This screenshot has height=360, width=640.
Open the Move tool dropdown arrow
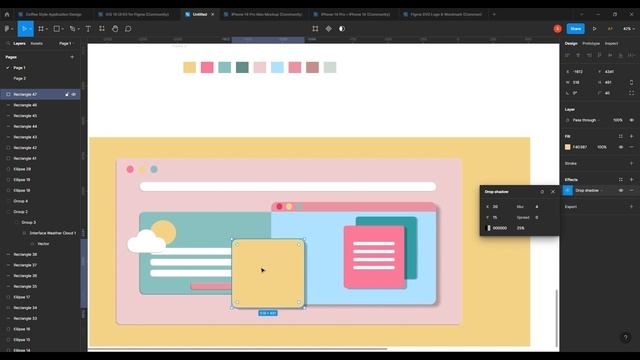[30, 29]
